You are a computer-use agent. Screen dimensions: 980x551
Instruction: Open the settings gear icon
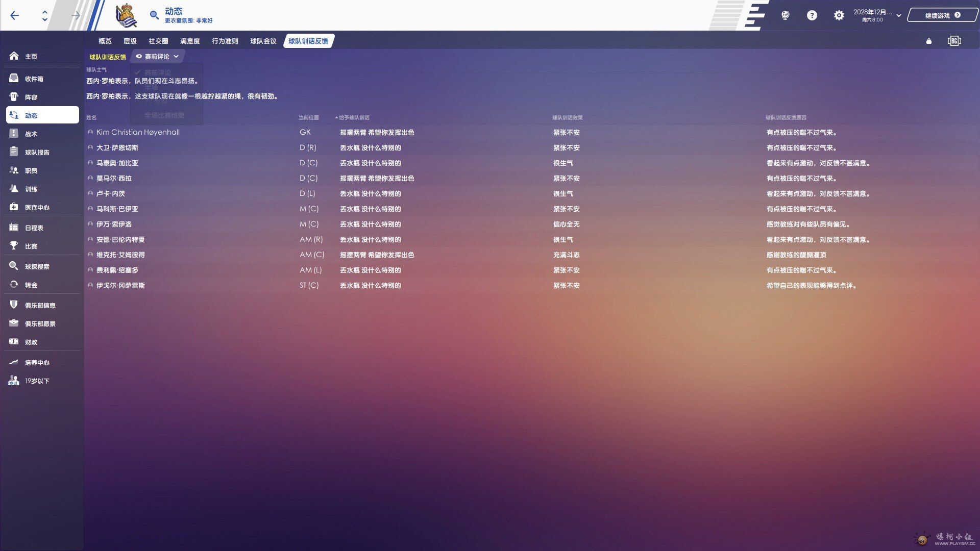tap(839, 15)
